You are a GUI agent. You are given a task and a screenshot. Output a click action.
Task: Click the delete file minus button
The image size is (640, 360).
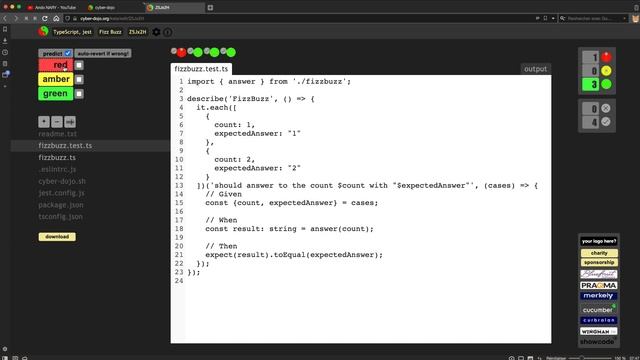click(x=57, y=122)
